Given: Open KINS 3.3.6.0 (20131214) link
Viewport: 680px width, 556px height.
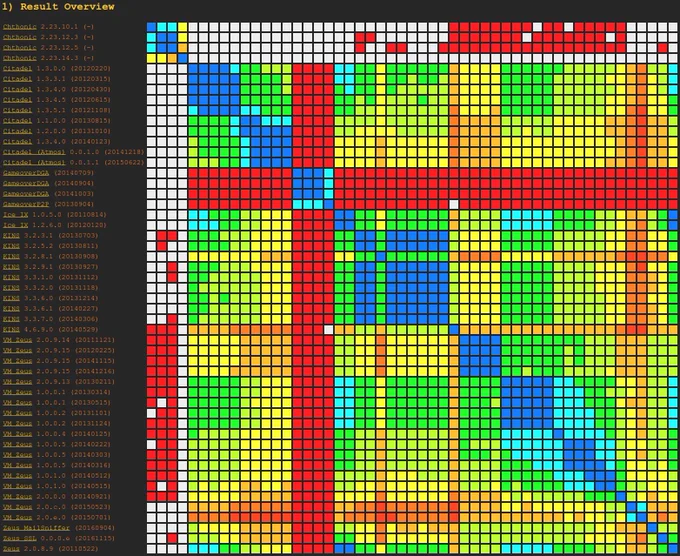Looking at the screenshot, I should pyautogui.click(x=11, y=298).
